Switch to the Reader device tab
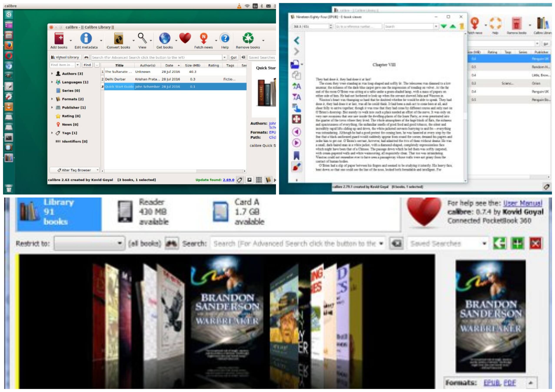The width and height of the screenshot is (555, 392). click(x=144, y=212)
